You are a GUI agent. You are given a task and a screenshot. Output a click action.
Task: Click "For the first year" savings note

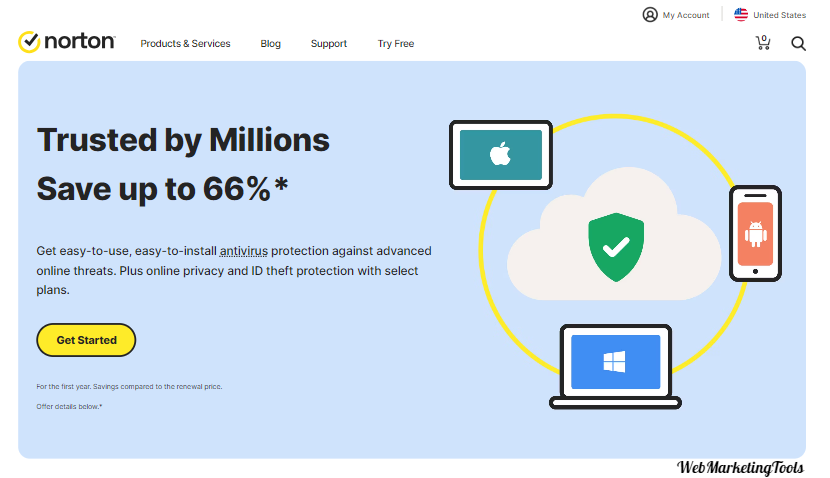point(129,386)
